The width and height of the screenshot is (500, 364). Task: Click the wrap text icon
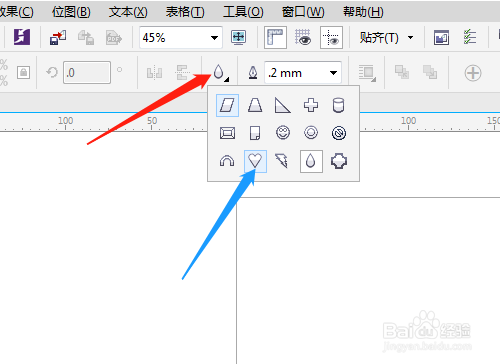[367, 73]
